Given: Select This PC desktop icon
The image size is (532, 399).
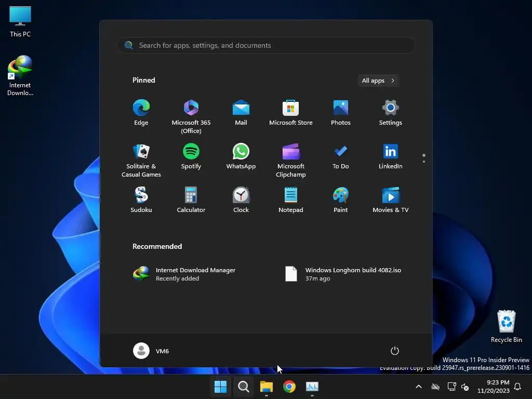Looking at the screenshot, I should point(20,22).
